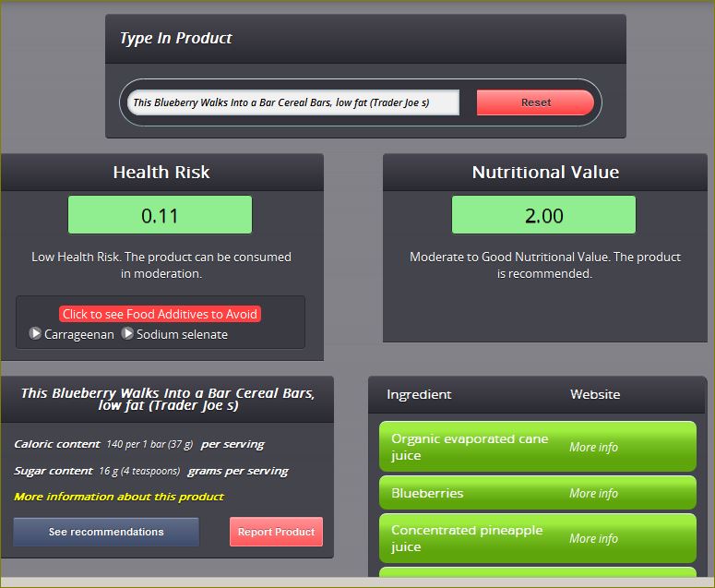Image resolution: width=715 pixels, height=588 pixels.
Task: Select Concentrated pineapple juice ingredient name
Action: [x=467, y=538]
